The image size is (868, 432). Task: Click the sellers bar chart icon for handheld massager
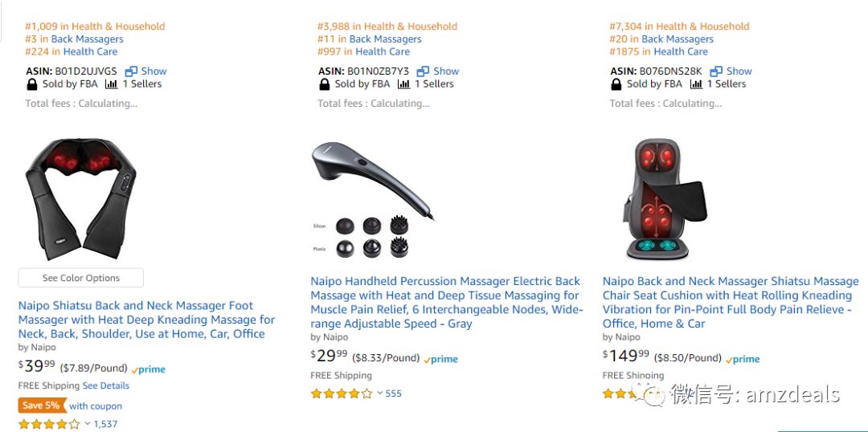pyautogui.click(x=403, y=84)
